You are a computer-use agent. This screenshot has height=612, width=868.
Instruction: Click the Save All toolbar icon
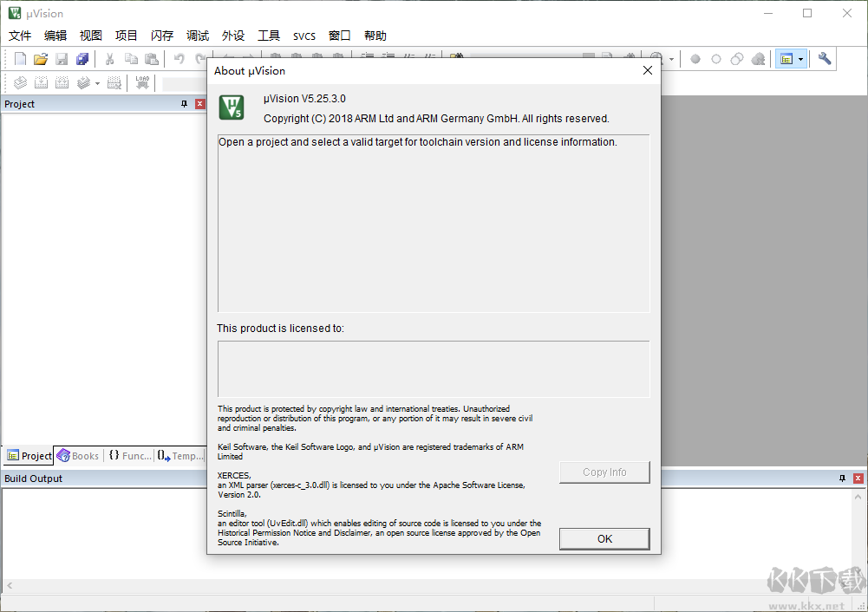click(82, 59)
